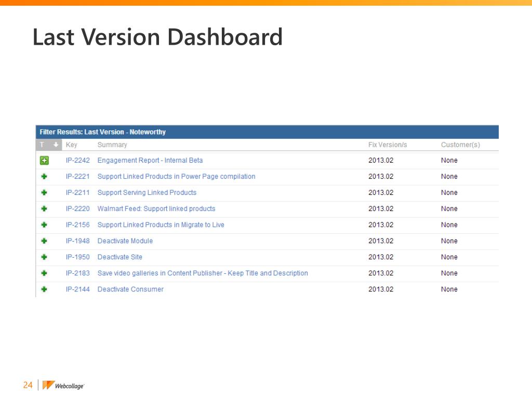The width and height of the screenshot is (532, 399).
Task: Click the green plus icon for IP-2183
Action: [44, 273]
